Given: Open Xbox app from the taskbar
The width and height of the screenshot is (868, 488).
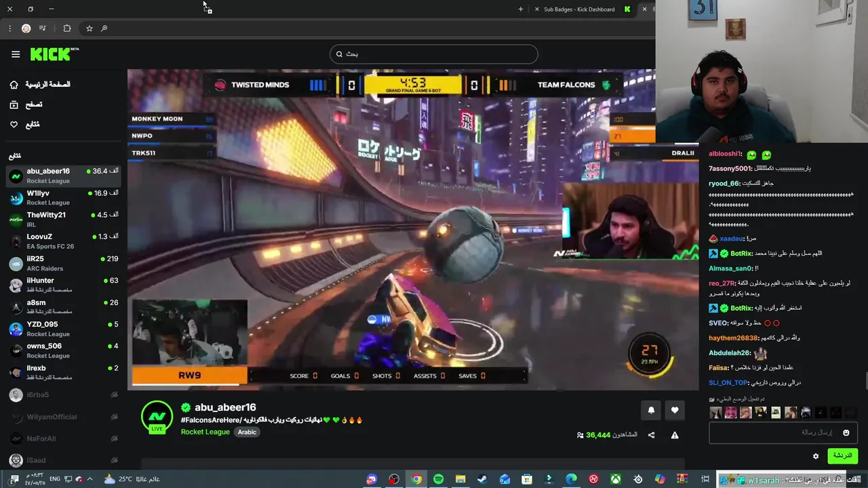Looking at the screenshot, I should (x=616, y=479).
